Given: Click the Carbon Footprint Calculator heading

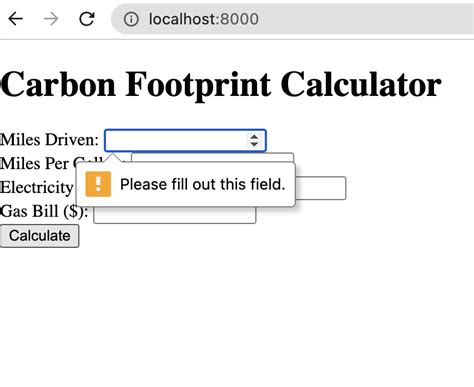Looking at the screenshot, I should point(221,85).
